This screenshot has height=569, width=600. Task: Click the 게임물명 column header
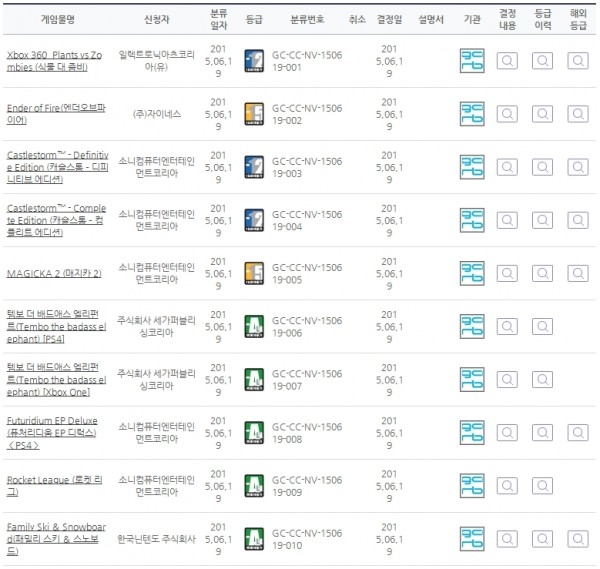56,19
